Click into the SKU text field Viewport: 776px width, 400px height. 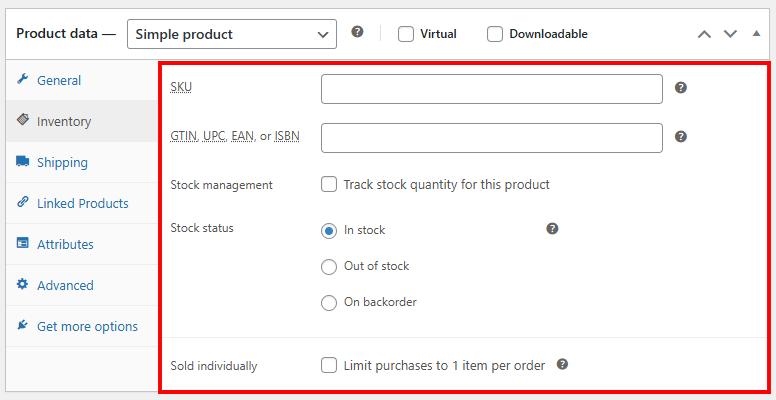(491, 89)
